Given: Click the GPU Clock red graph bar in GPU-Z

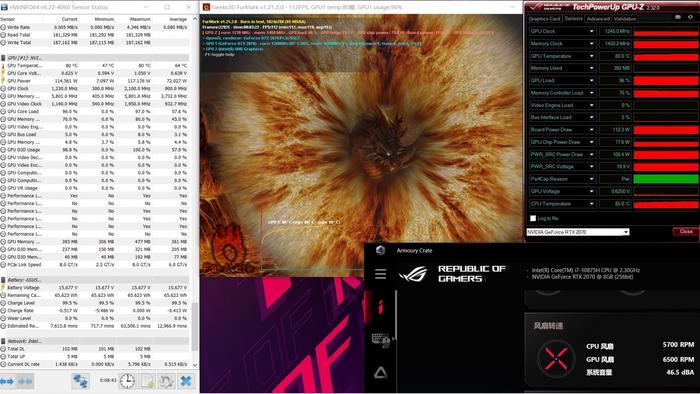Looking at the screenshot, I should pos(666,32).
